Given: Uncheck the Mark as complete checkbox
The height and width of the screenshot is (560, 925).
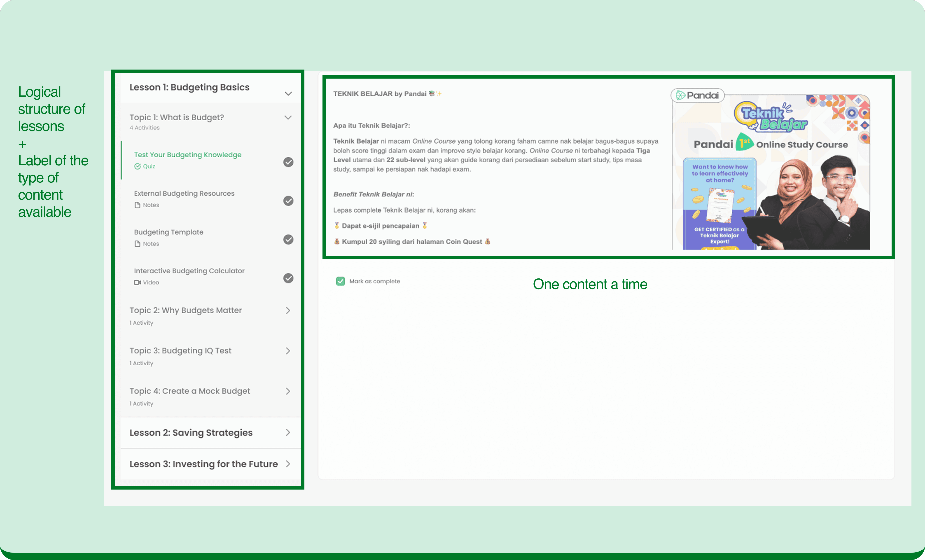Looking at the screenshot, I should pos(340,281).
